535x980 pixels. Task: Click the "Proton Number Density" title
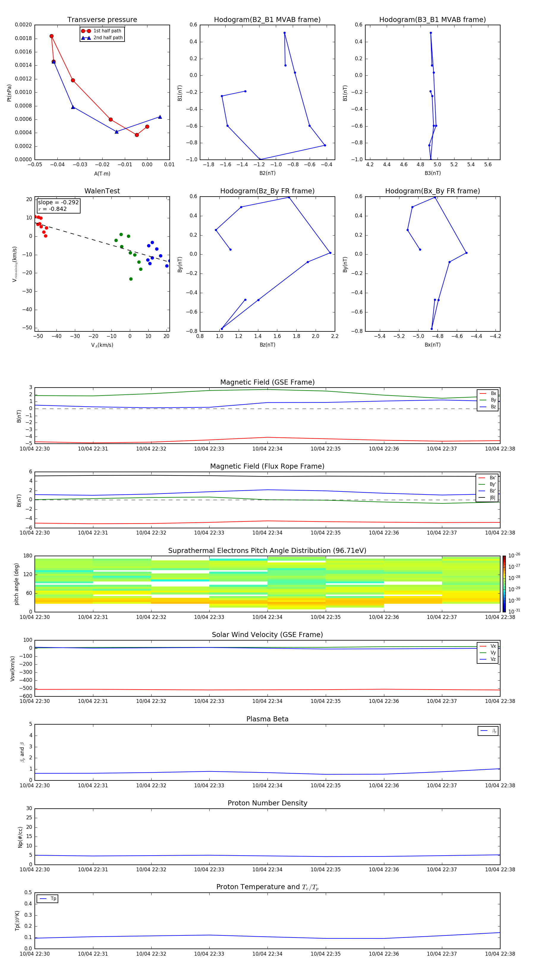point(267,803)
